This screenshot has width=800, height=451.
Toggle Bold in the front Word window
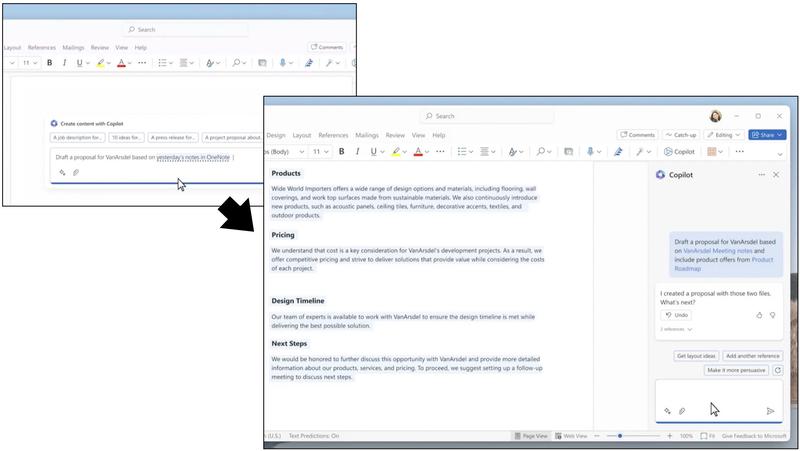(x=341, y=152)
